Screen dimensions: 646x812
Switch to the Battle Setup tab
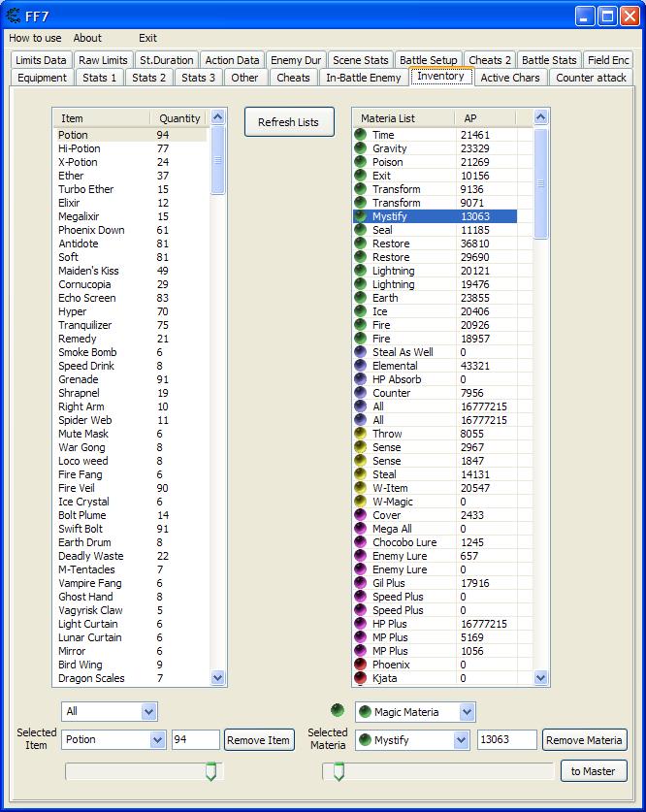coord(428,60)
